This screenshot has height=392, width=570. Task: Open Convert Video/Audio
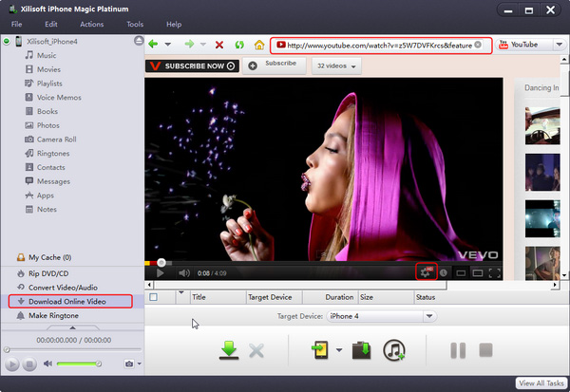pos(63,288)
